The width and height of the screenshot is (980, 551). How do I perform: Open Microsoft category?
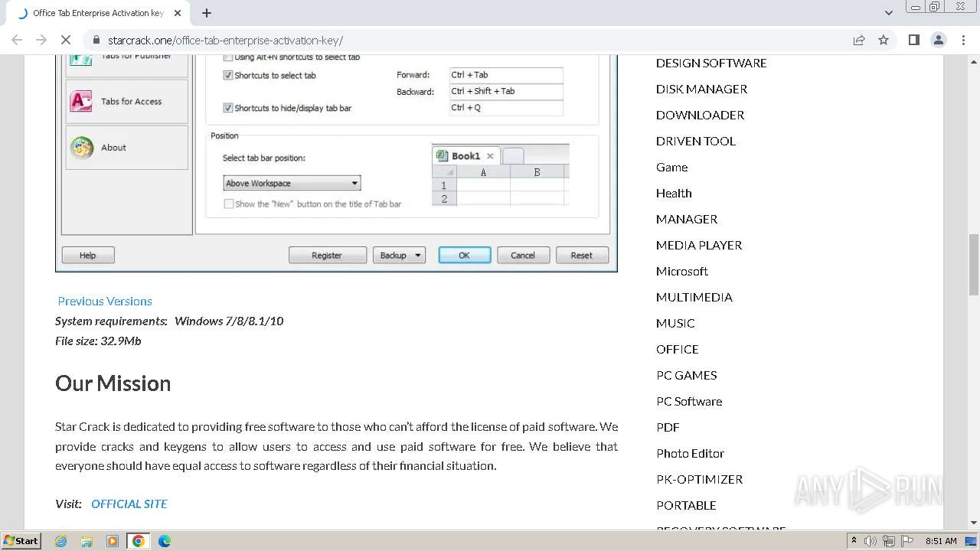pyautogui.click(x=682, y=271)
